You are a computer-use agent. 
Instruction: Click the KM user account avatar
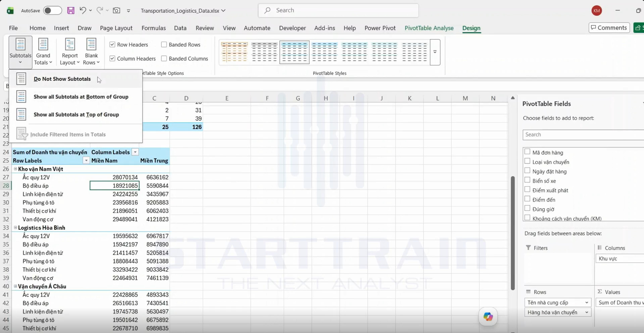tap(596, 10)
